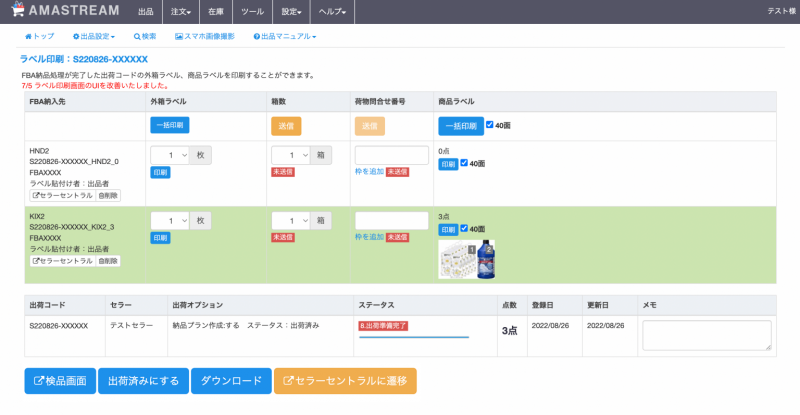
Task: Click 一括印刷 under 外箱ラベル
Action: pyautogui.click(x=170, y=125)
